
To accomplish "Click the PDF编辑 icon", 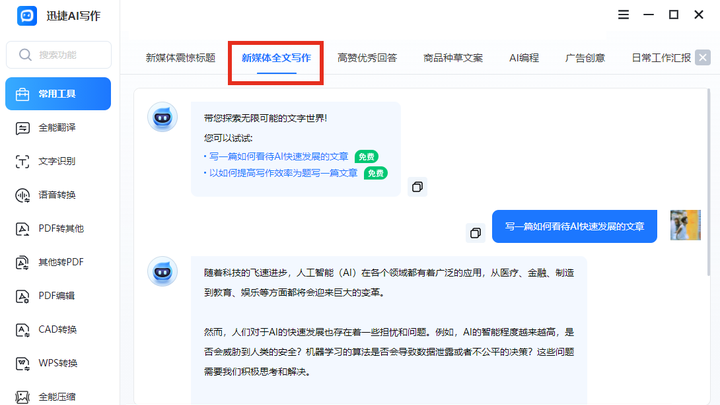I will (x=22, y=296).
